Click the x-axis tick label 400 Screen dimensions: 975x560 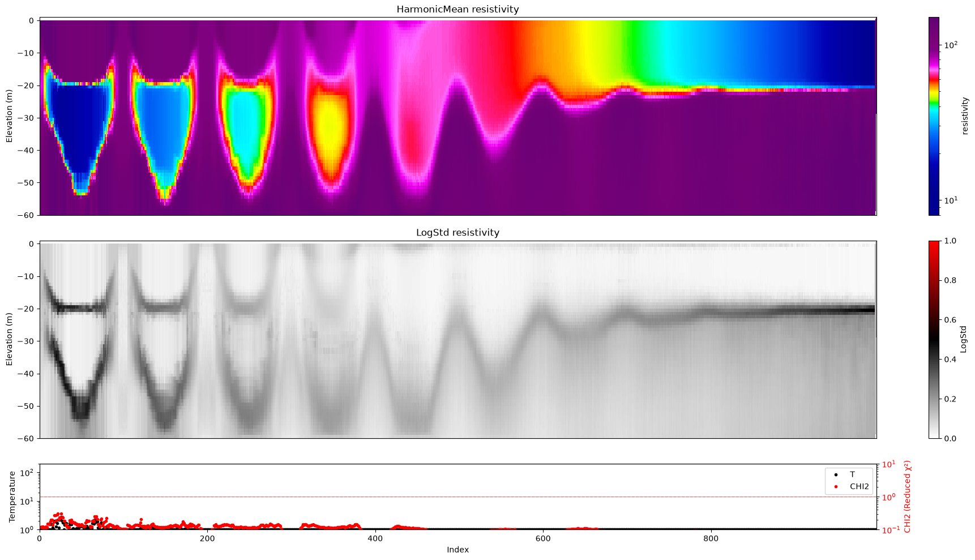tap(375, 538)
